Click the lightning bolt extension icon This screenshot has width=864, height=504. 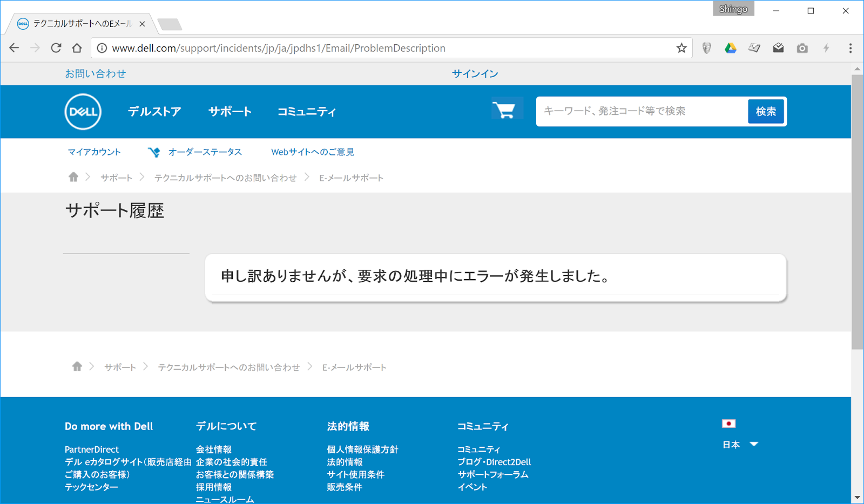click(x=826, y=48)
